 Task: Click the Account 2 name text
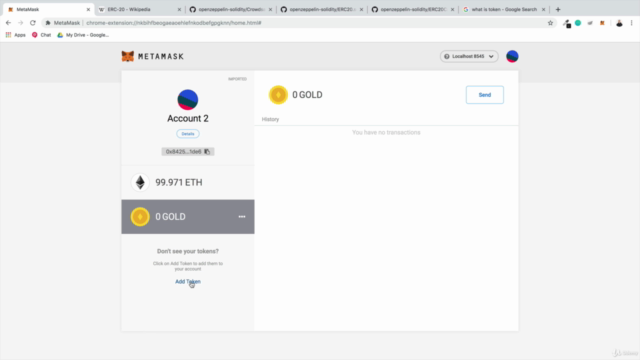point(188,118)
